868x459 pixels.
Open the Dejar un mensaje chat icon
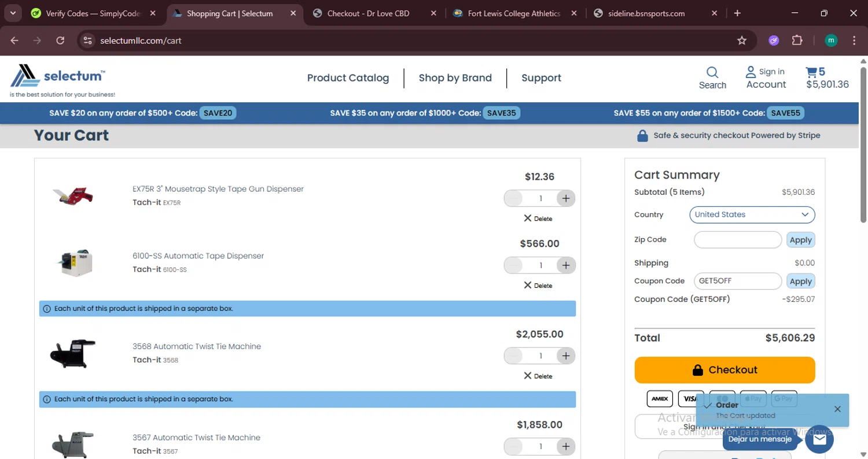(x=819, y=439)
